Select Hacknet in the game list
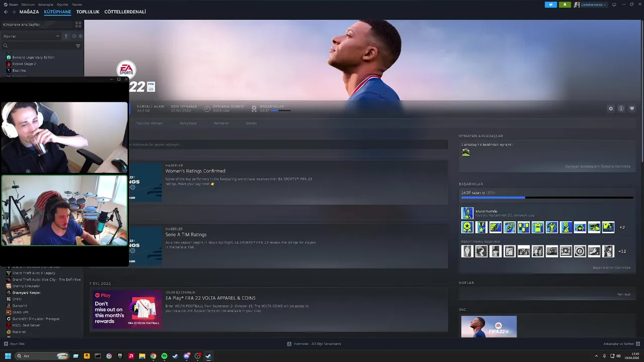 [x=19, y=332]
